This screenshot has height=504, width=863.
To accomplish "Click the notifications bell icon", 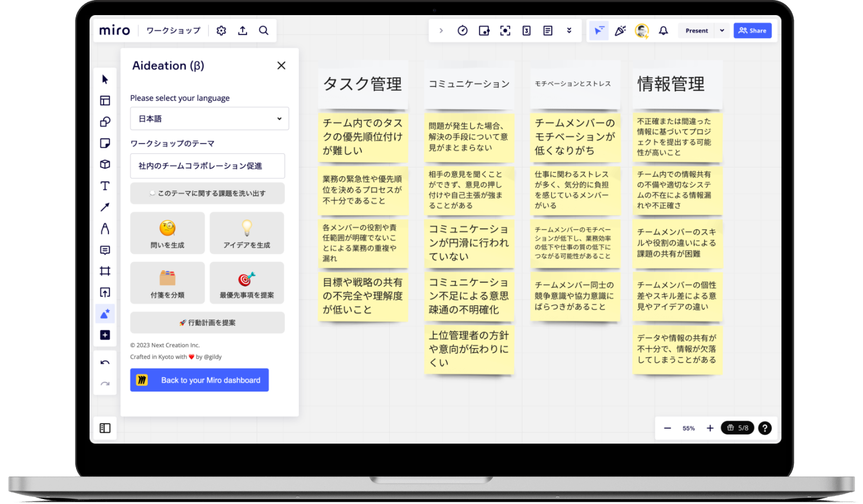I will 663,31.
